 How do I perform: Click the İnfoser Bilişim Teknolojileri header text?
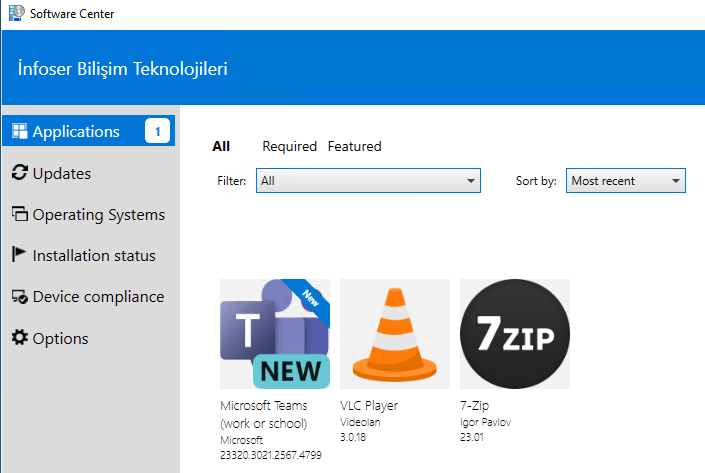pos(123,69)
